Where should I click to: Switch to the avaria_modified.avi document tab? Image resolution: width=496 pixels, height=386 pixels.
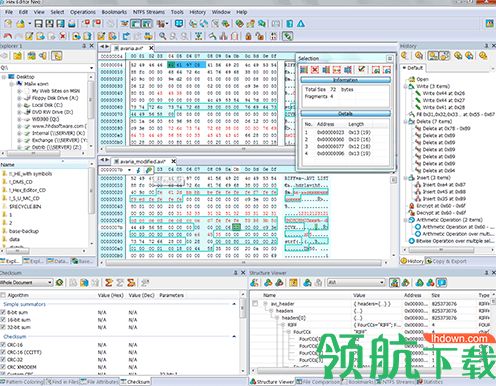142,161
